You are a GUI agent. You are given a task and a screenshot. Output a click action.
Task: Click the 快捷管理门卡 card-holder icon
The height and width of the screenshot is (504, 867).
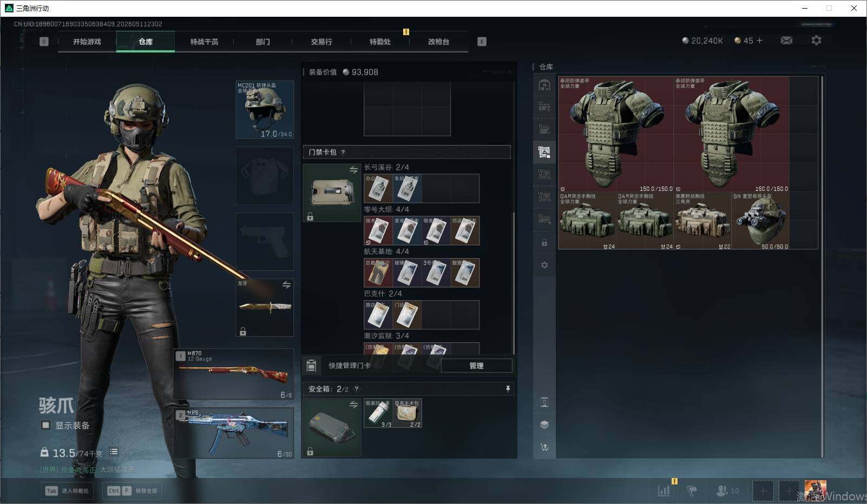click(x=311, y=366)
